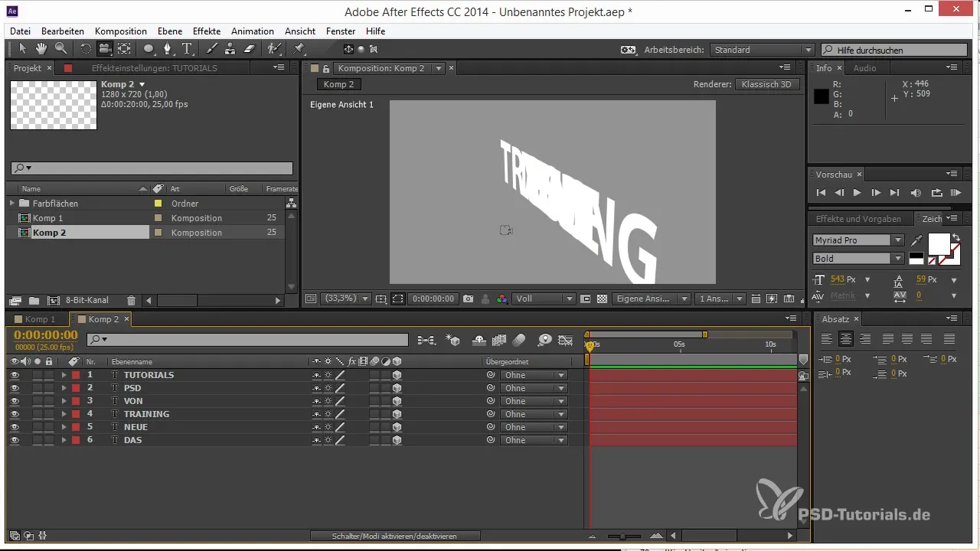
Task: Hide the DAS layer
Action: (x=15, y=440)
